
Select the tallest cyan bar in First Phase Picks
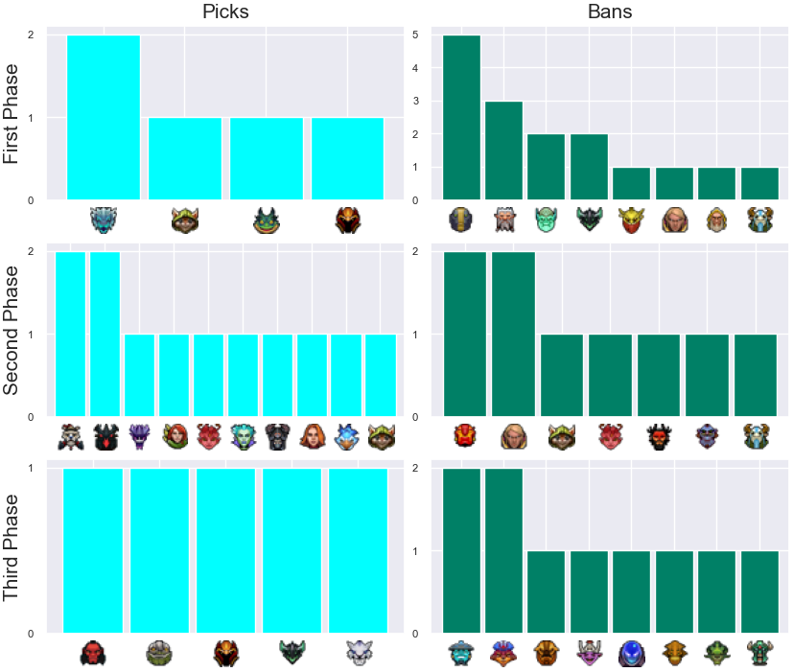tap(104, 117)
